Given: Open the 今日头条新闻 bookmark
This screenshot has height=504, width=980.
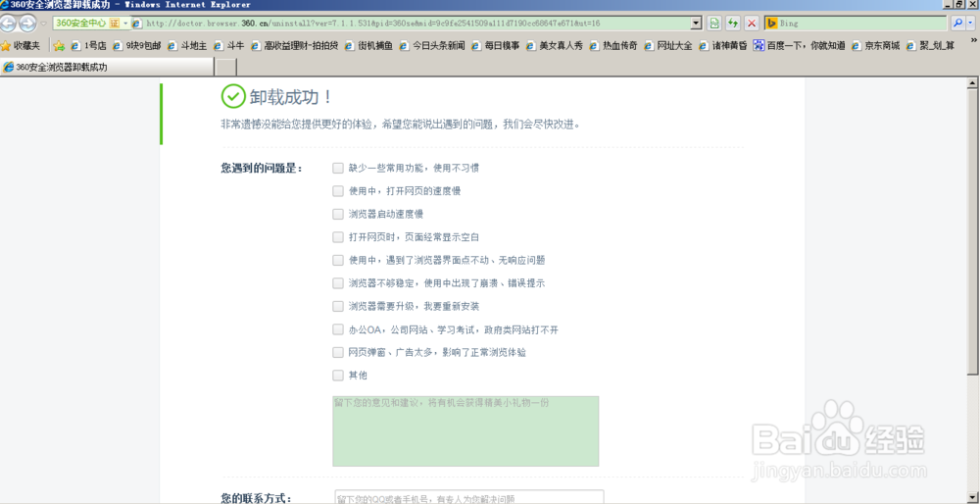Looking at the screenshot, I should tap(432, 45).
